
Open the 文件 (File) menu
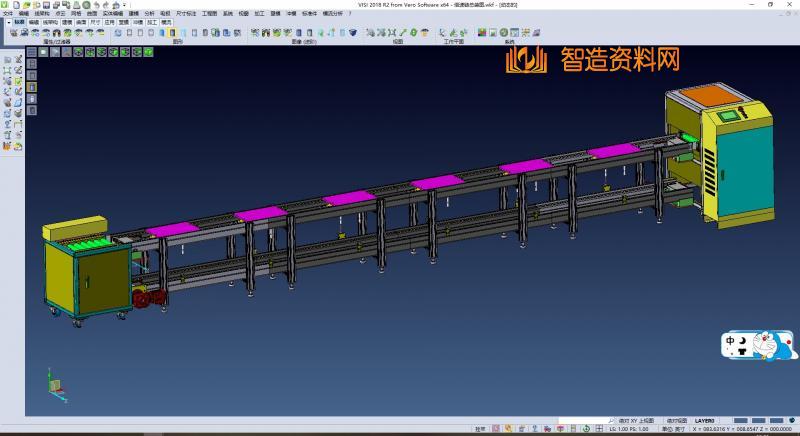click(8, 14)
